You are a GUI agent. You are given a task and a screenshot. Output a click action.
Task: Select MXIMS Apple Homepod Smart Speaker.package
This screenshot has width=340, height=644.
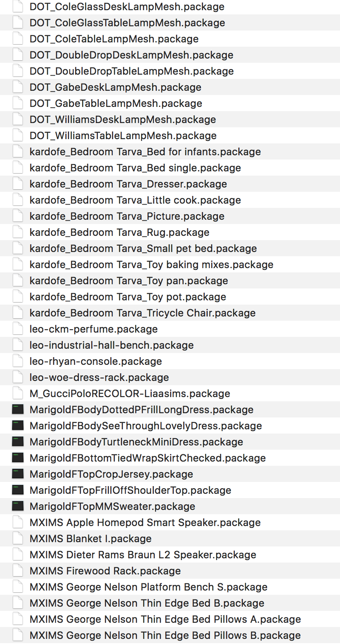pyautogui.click(x=145, y=522)
